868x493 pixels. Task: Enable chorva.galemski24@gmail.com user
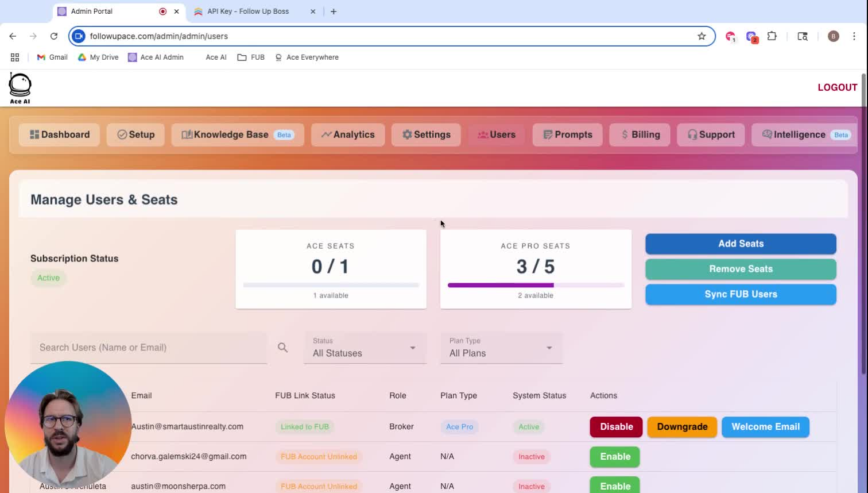[x=615, y=457]
